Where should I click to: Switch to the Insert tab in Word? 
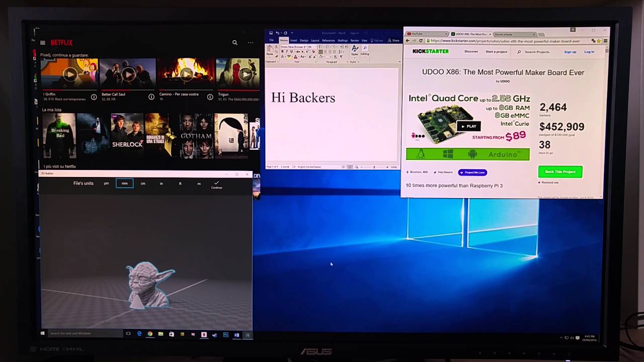click(x=294, y=41)
